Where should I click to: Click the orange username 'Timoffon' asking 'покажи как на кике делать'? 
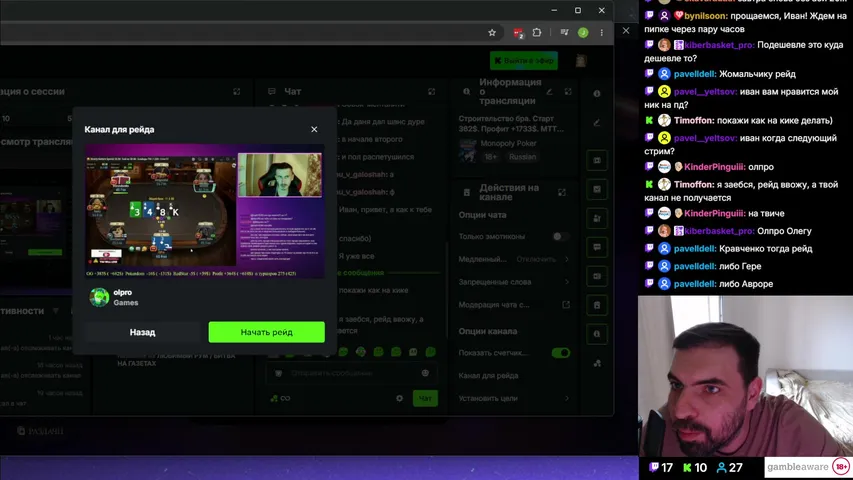tap(694, 120)
